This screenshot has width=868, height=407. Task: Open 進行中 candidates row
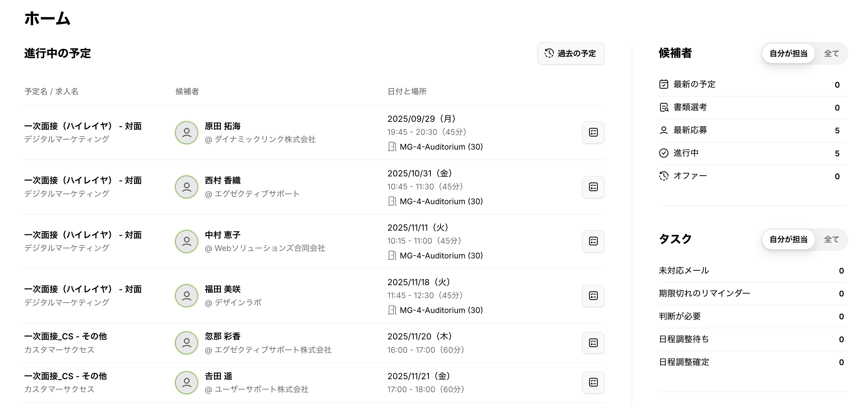click(753, 153)
